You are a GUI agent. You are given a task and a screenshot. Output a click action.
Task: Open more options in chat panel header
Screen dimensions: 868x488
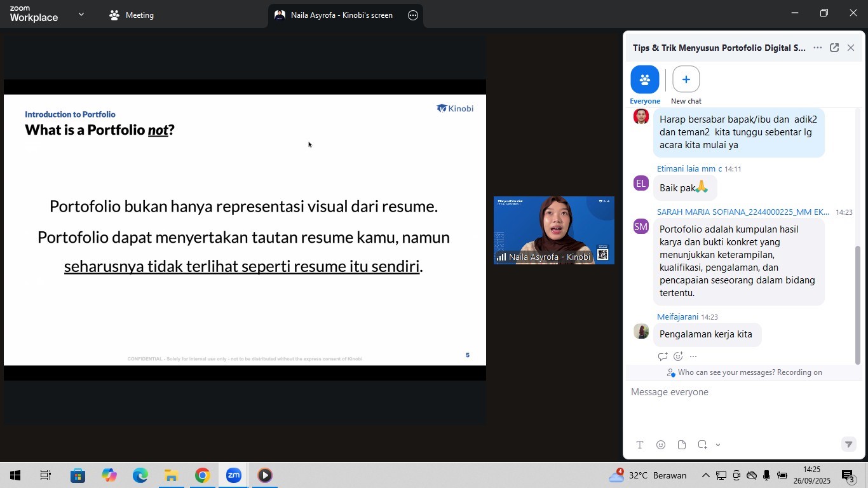(x=818, y=48)
